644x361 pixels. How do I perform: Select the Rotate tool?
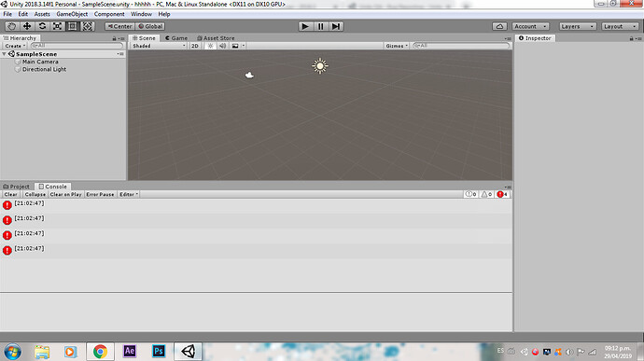click(42, 26)
